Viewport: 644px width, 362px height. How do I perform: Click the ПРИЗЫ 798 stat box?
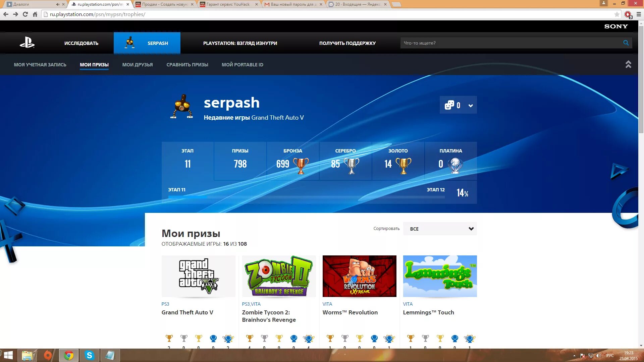point(240,161)
